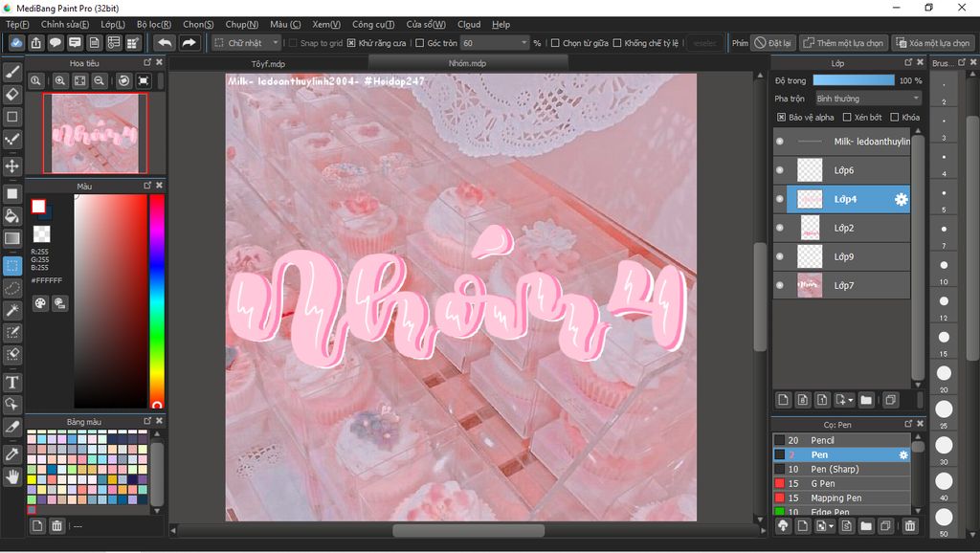Image resolution: width=980 pixels, height=553 pixels.
Task: Click the foreground white color swatch
Action: 38,207
